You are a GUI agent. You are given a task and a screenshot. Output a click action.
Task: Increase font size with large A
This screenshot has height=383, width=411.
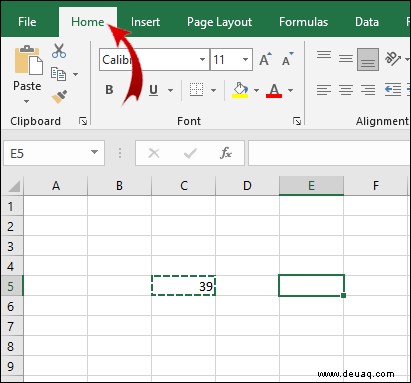(x=265, y=59)
